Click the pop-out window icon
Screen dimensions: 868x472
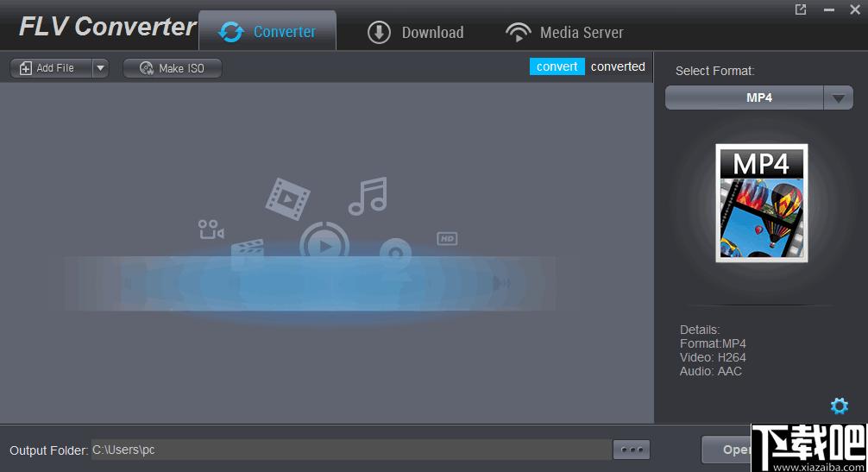(801, 9)
